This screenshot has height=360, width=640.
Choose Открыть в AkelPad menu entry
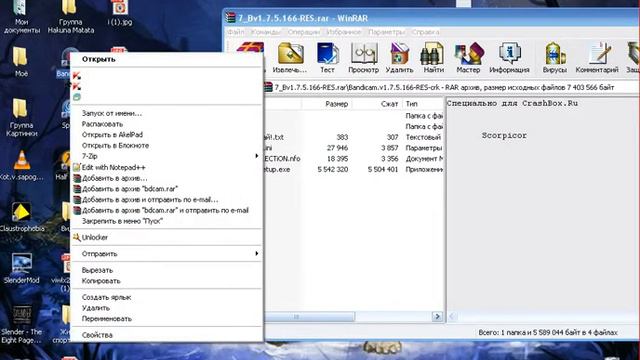tap(167, 135)
